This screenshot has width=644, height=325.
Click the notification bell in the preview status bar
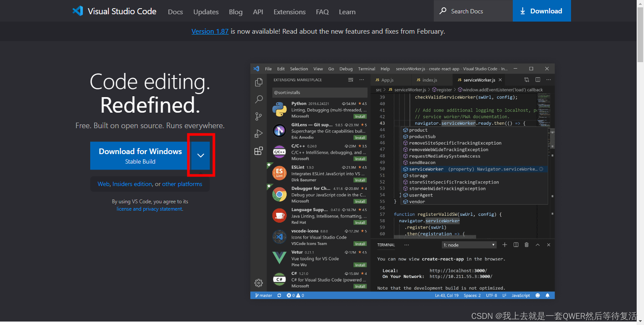coord(547,295)
